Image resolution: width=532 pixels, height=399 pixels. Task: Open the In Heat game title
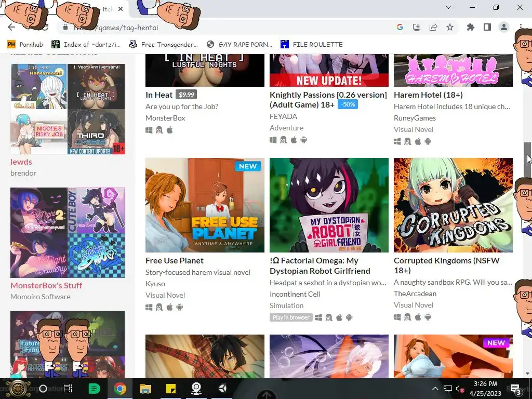pos(159,95)
